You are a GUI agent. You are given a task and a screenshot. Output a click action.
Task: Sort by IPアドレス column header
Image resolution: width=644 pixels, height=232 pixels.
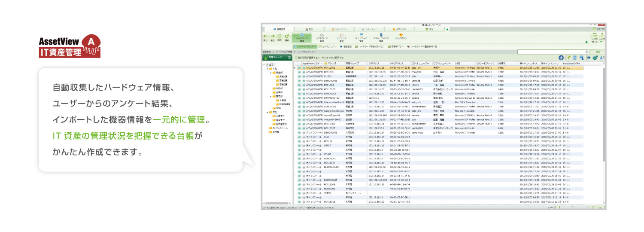(x=378, y=64)
